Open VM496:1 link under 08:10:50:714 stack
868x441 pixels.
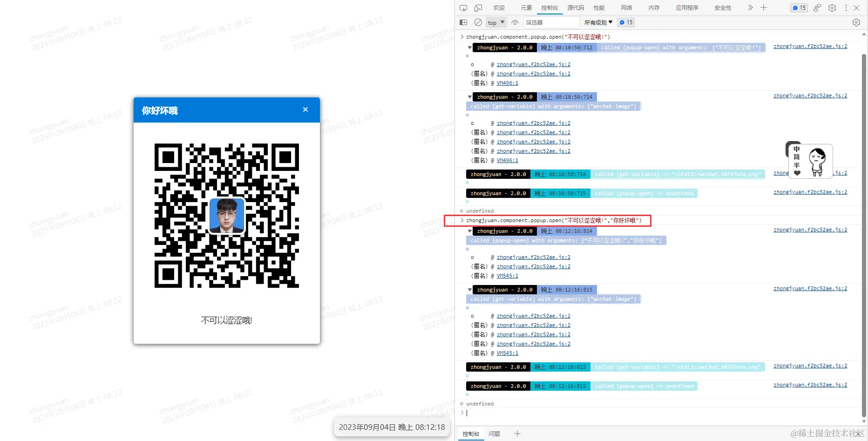pyautogui.click(x=507, y=160)
